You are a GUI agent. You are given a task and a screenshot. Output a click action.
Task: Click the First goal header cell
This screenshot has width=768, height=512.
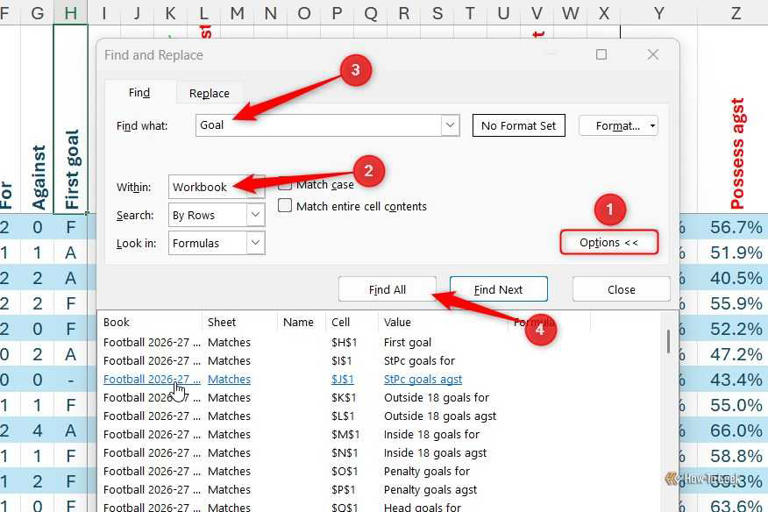point(71,119)
